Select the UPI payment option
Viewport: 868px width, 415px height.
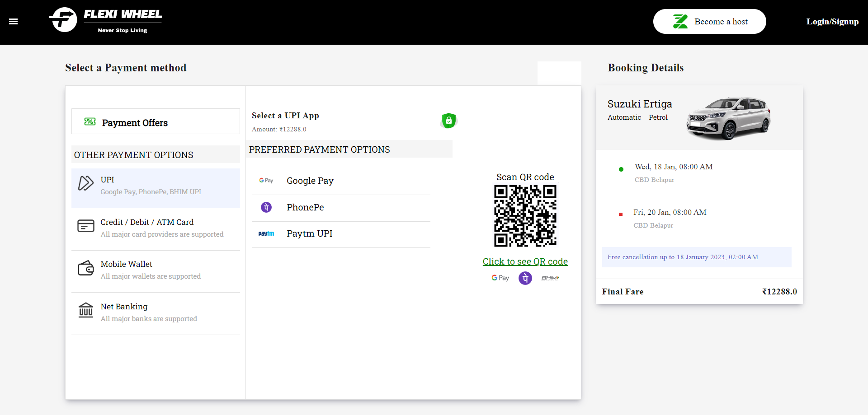(156, 188)
